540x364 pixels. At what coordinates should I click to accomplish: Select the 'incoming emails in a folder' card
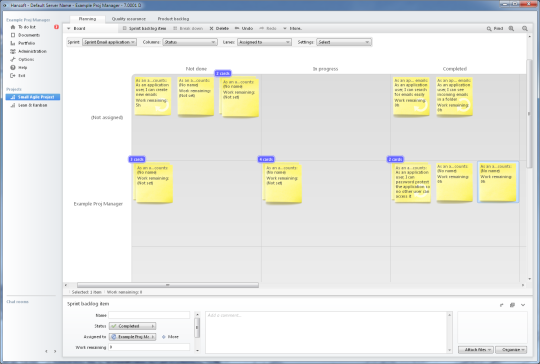[x=454, y=96]
